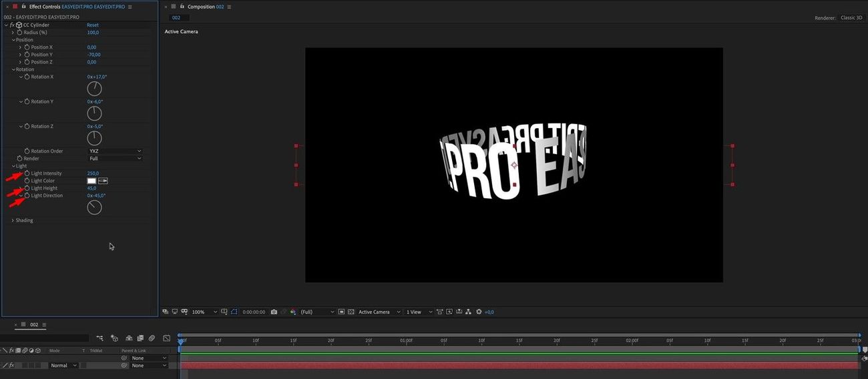The width and height of the screenshot is (868, 379).
Task: Click the Draft 3D icon in timeline
Action: click(x=114, y=338)
